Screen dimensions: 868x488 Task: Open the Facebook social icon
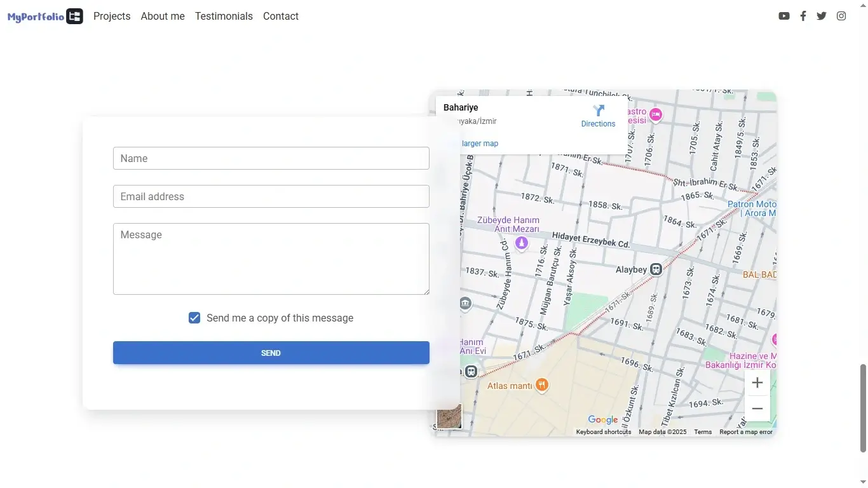pos(803,16)
